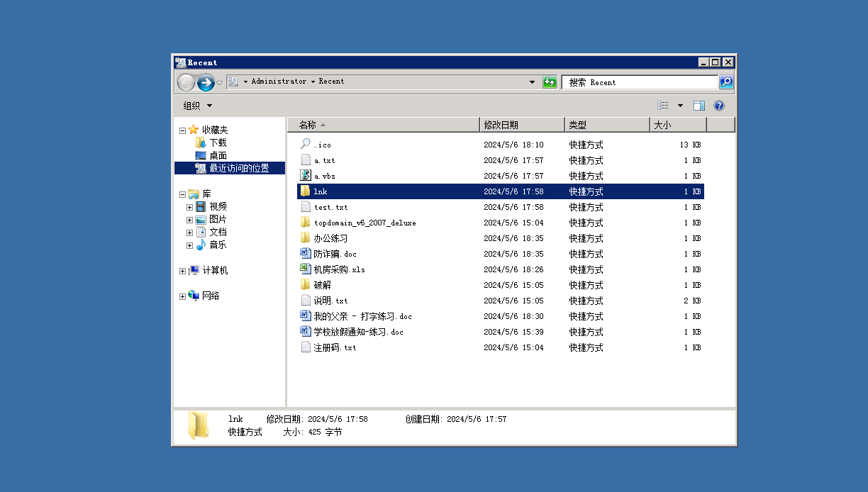Select the 机房采购.xls spreadsheet shortcut
The image size is (868, 492).
(339, 269)
